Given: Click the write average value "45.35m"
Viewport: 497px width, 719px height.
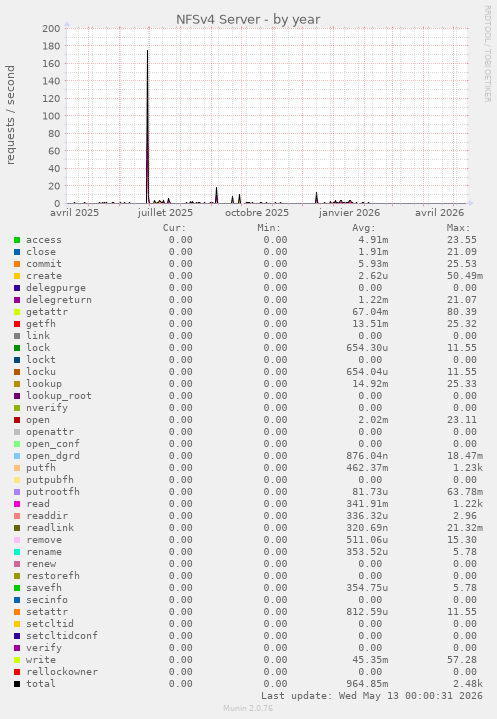Looking at the screenshot, I should (x=370, y=660).
